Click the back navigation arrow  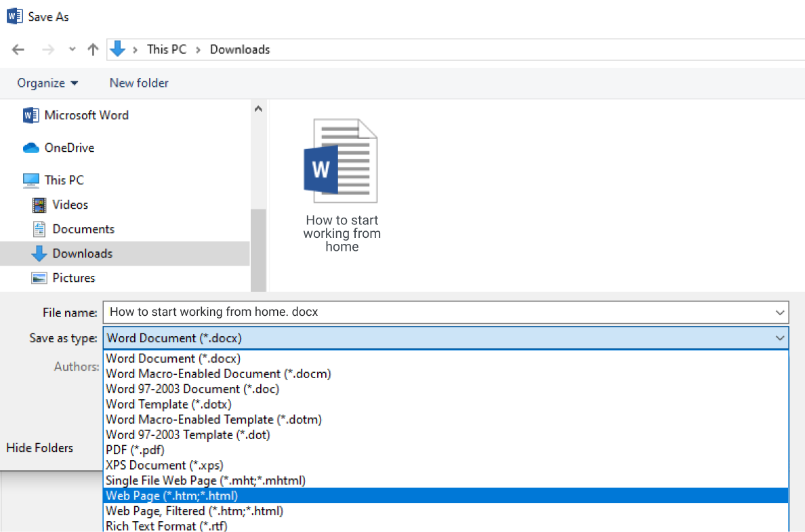(x=18, y=49)
